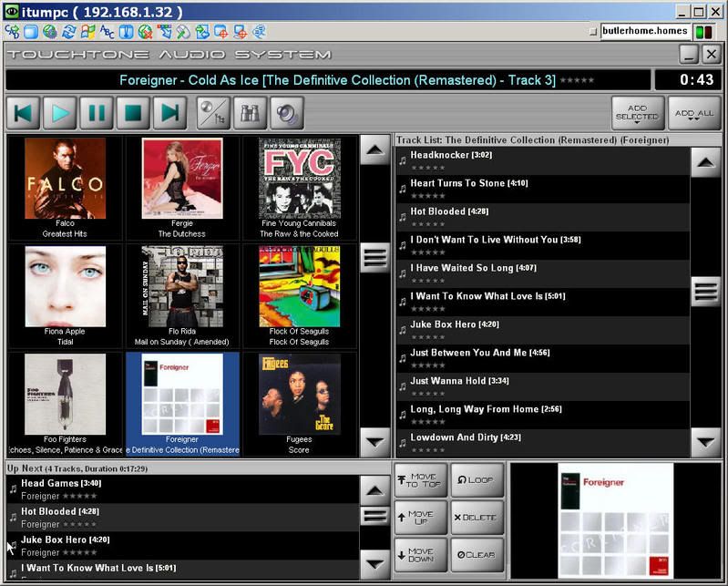Select Heart Turns To Stone track
The width and height of the screenshot is (728, 586).
pos(542,189)
